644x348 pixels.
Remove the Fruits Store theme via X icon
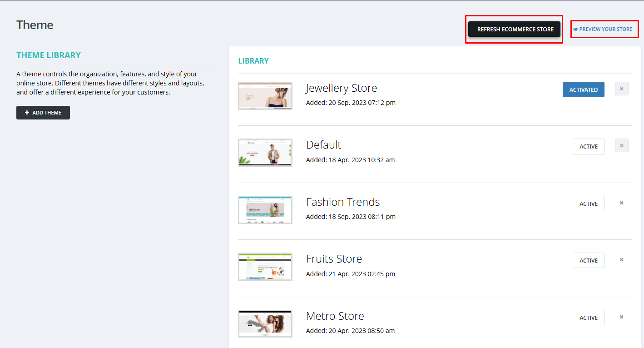click(x=621, y=260)
